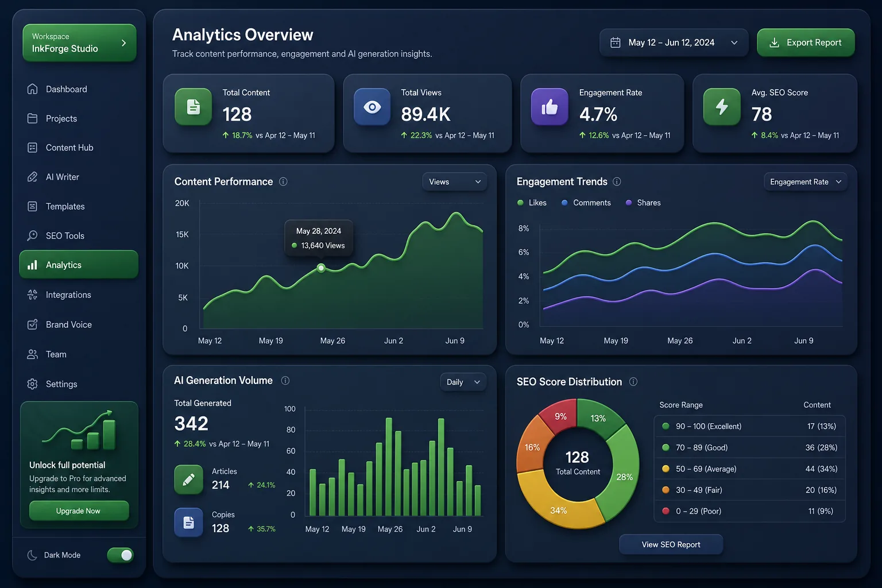Screen dimensions: 882x588
Task: Expand the InkForge Studio workspace switcher
Action: 79,42
